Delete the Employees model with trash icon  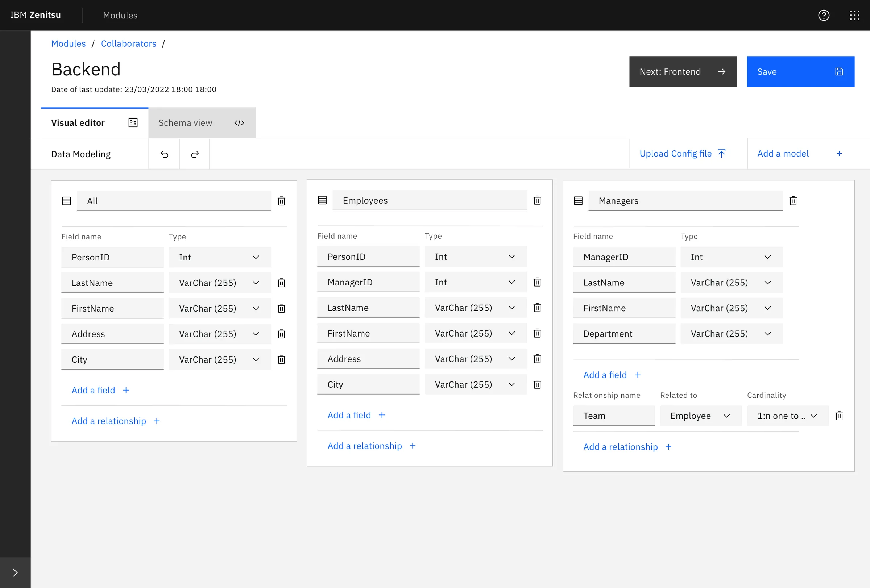pos(537,200)
